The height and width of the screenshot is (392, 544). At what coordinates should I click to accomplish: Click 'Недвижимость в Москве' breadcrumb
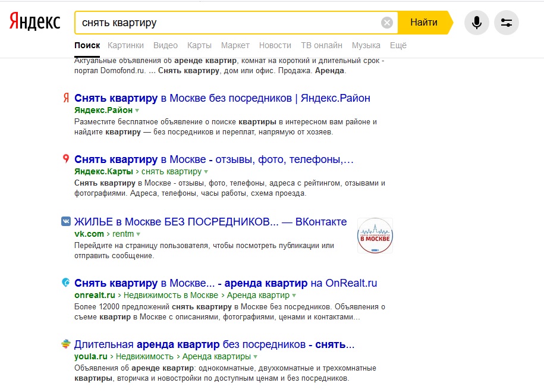coord(171,296)
